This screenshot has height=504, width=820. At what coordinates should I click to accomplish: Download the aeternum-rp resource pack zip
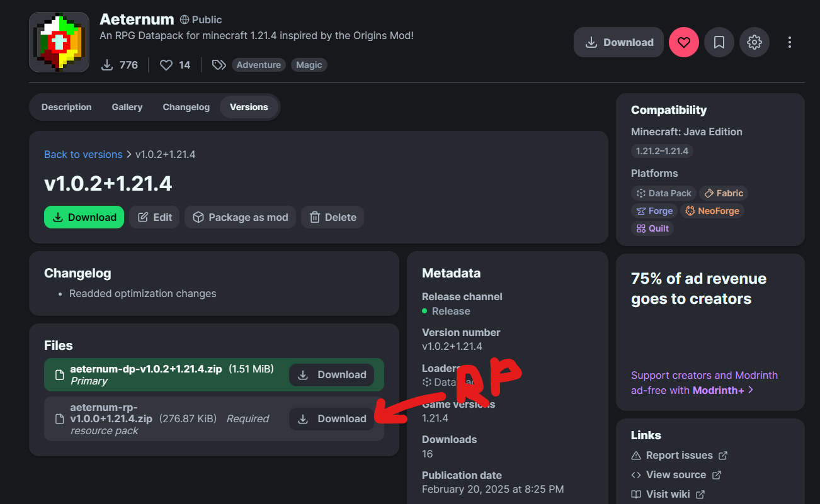[331, 419]
